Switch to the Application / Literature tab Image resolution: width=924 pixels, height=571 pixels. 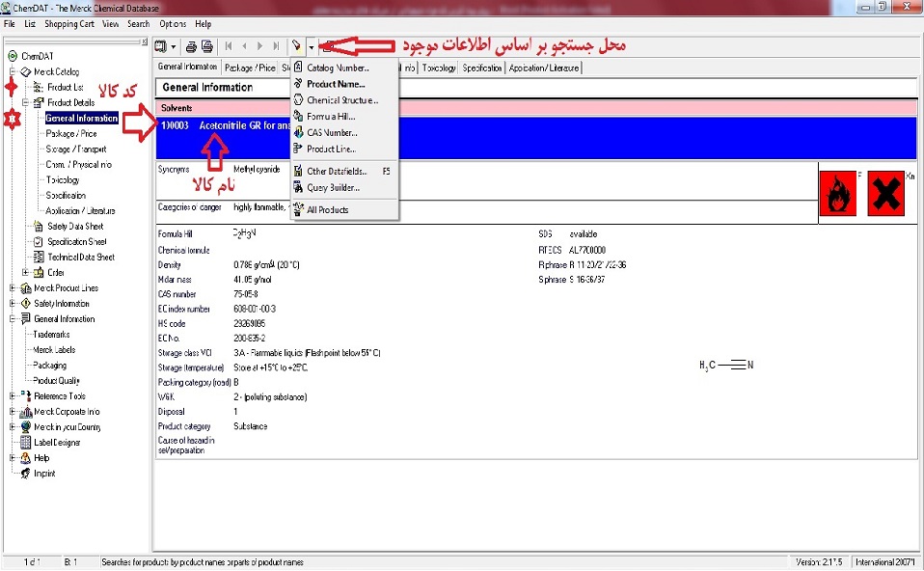click(544, 68)
